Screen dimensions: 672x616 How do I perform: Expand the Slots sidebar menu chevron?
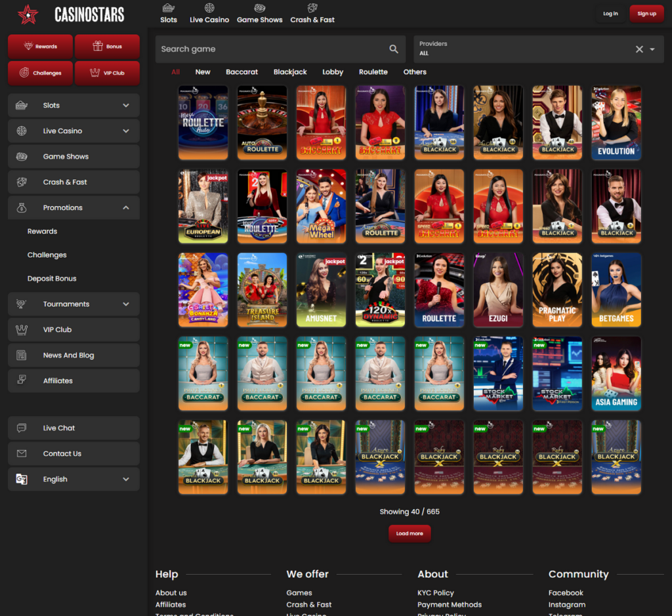[x=126, y=106]
